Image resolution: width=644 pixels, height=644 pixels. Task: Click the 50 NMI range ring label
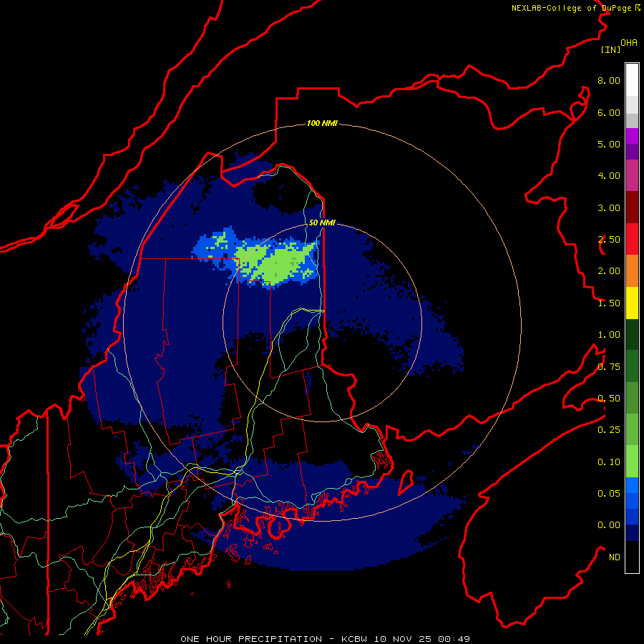322,223
